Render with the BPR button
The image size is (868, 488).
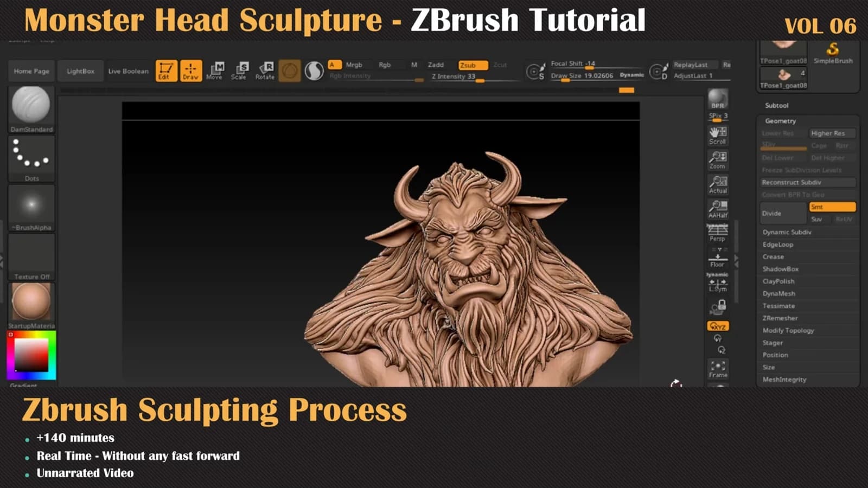pos(718,99)
